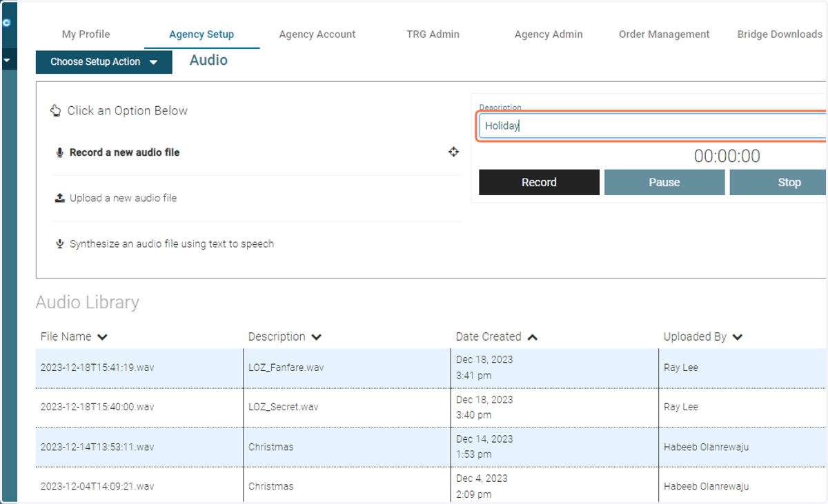The width and height of the screenshot is (828, 504).
Task: Click the hand pointer icon next to Click an Option Below
Action: 56,110
